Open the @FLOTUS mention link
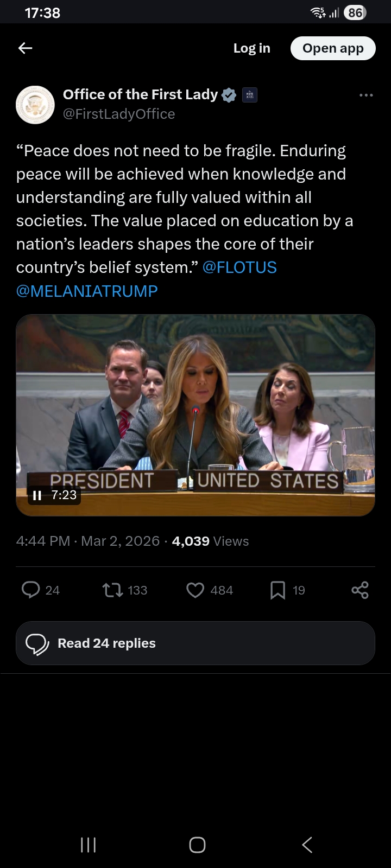 (x=239, y=267)
